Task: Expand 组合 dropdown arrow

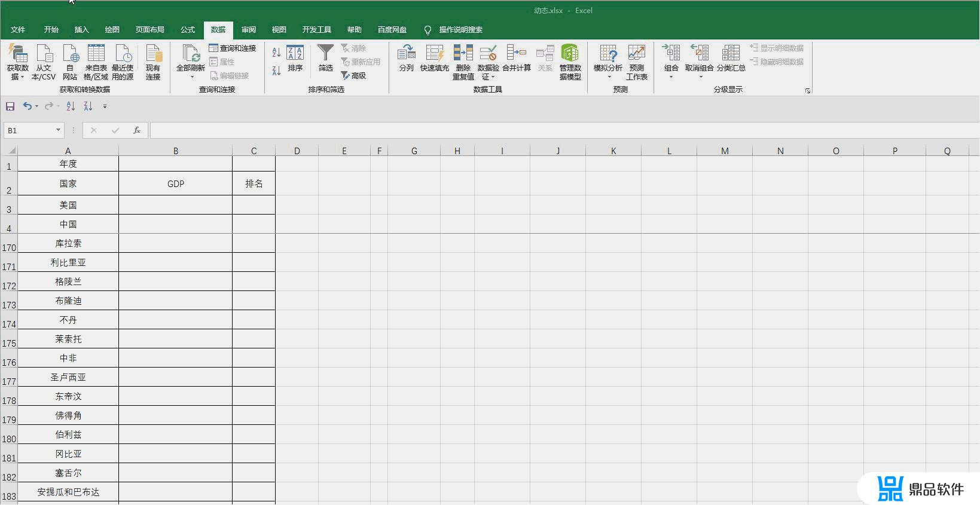Action: tap(671, 76)
